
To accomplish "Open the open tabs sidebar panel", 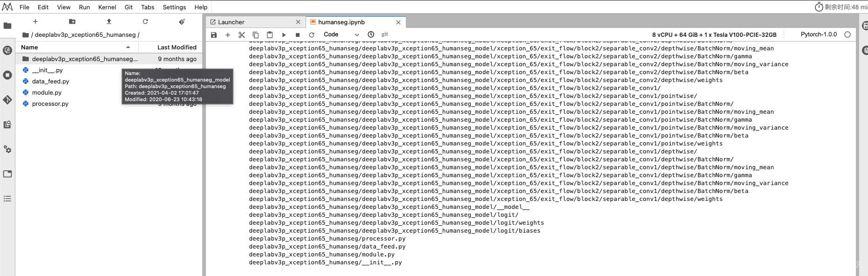I will [x=7, y=174].
